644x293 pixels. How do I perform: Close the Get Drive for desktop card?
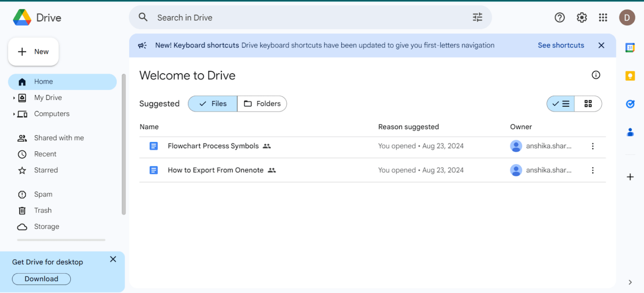click(113, 259)
